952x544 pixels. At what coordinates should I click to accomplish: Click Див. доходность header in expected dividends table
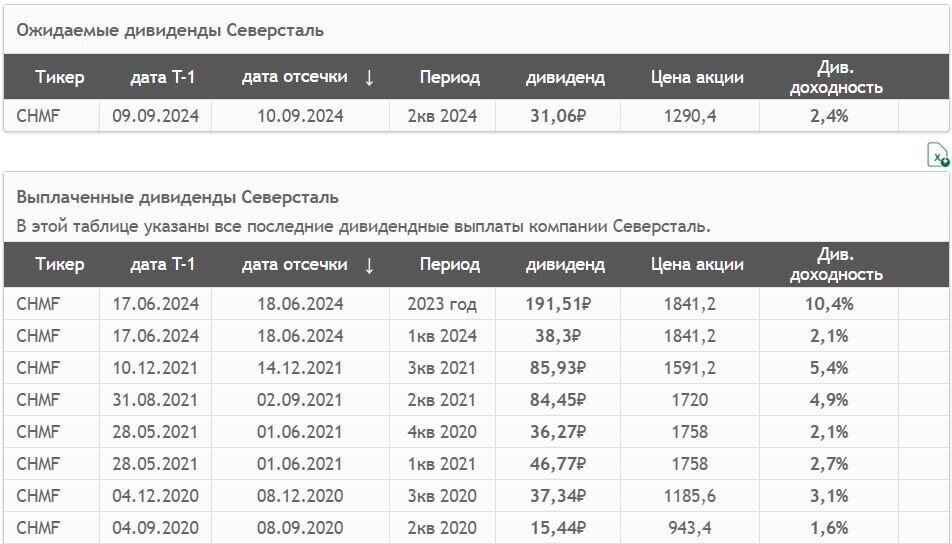coord(835,77)
